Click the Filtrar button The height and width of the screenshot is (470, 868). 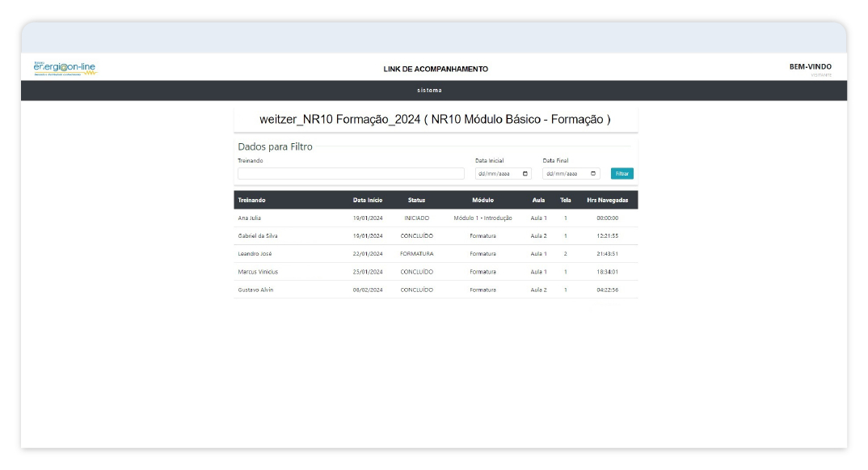pyautogui.click(x=622, y=173)
